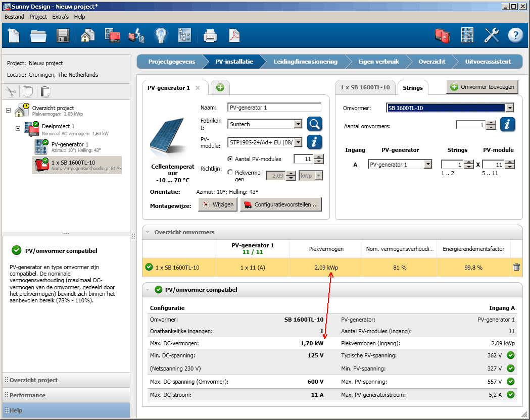The image size is (530, 420).
Task: Switch to the Strings tab
Action: (x=413, y=88)
